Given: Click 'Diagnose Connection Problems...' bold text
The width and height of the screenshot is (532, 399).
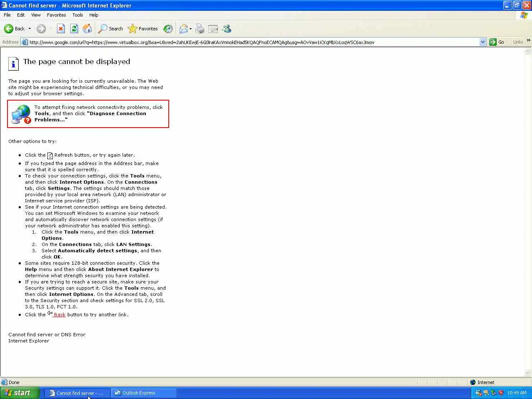Looking at the screenshot, I should pyautogui.click(x=90, y=116).
